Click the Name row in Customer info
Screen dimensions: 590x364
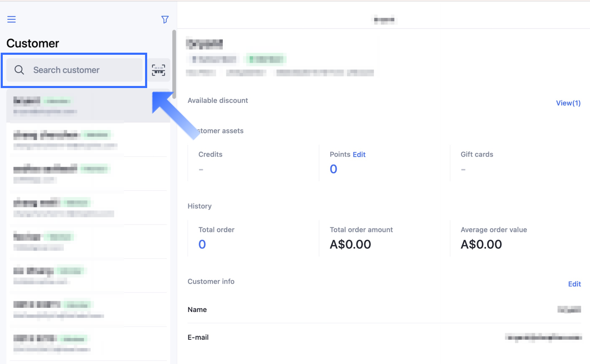coord(384,310)
